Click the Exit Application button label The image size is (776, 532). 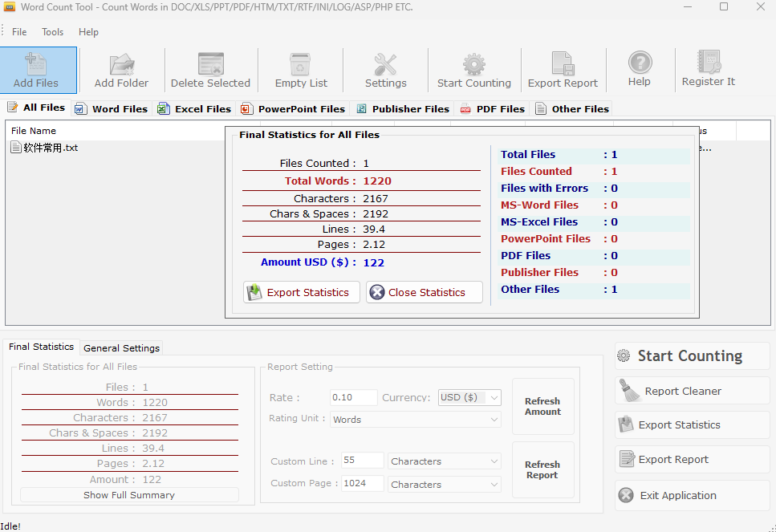(678, 495)
